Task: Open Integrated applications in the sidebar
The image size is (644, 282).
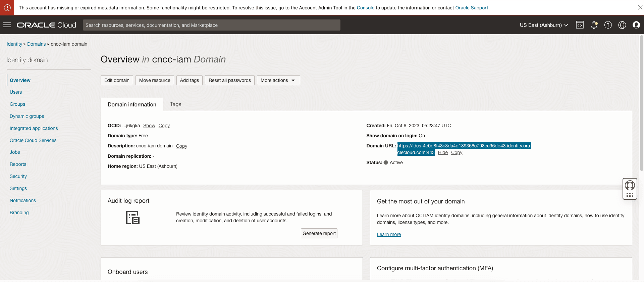Action: tap(34, 128)
